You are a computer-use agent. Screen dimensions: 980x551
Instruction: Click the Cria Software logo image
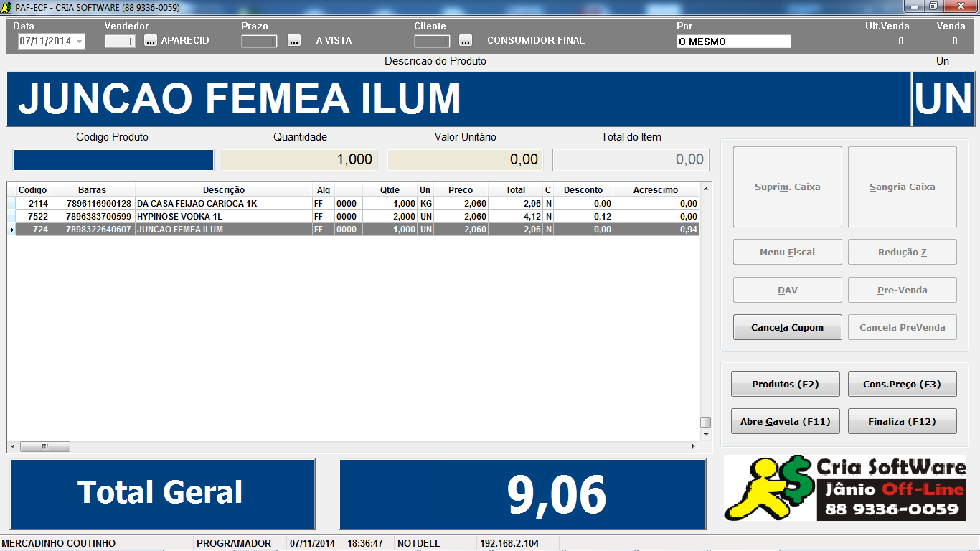coord(844,488)
